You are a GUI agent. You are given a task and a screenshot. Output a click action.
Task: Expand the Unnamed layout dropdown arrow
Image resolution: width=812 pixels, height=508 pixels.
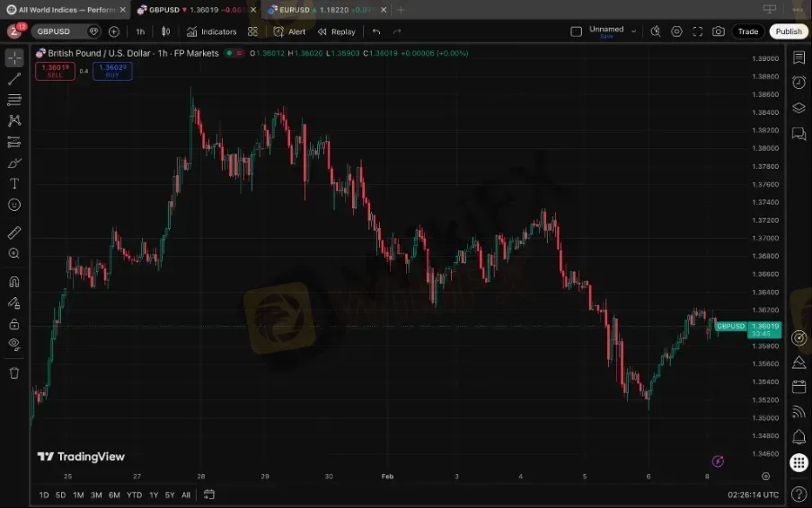point(633,31)
